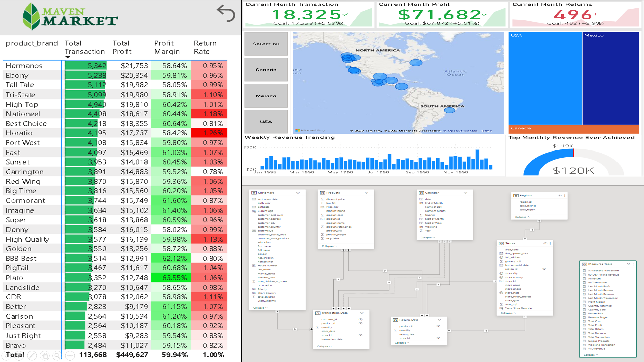Click the Maven Market logo
This screenshot has height=362, width=644.
tap(70, 17)
